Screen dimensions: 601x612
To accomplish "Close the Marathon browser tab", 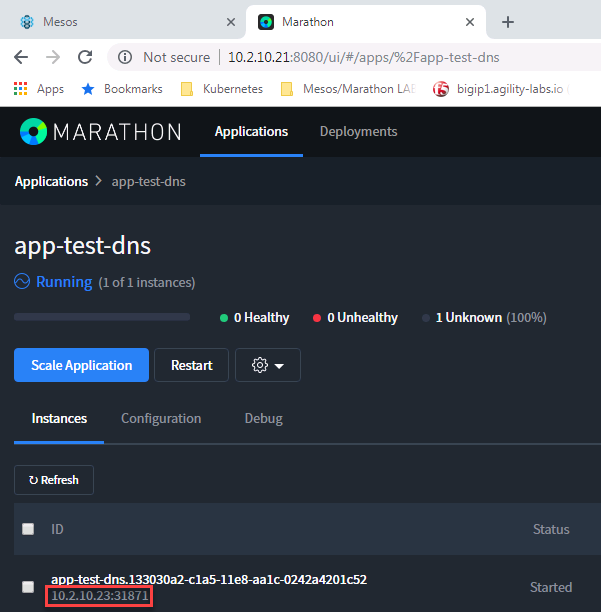I will 470,22.
